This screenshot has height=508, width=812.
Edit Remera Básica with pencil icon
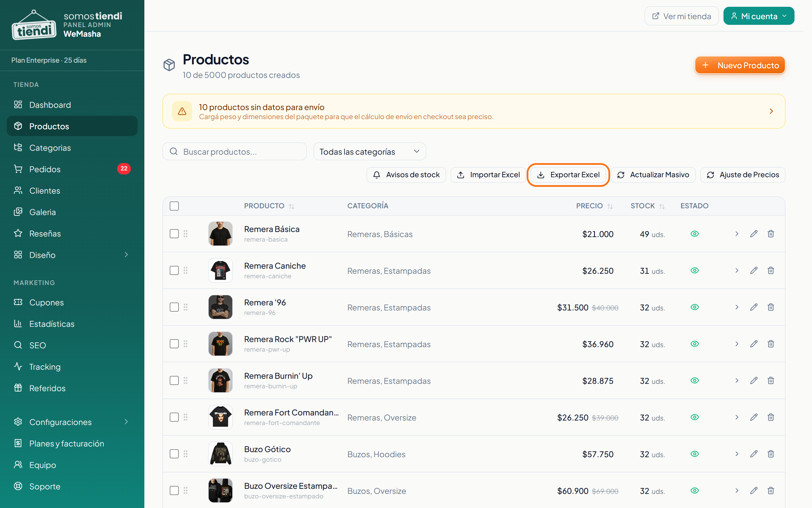point(754,234)
